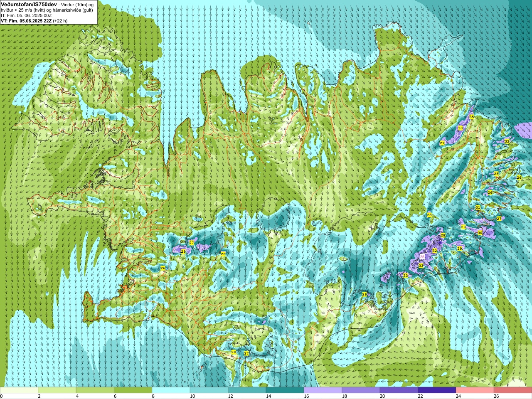This screenshot has height=399, width=532.
Task: Select the above-26 m/s salmon red legend swatch
Action: 513,390
